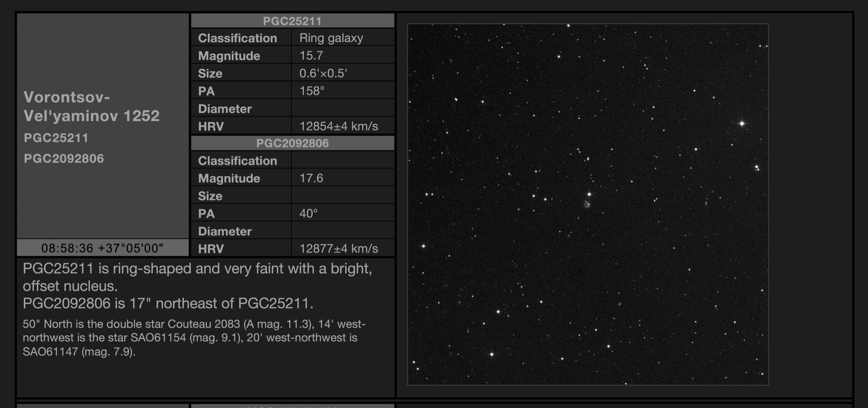
Task: Click the magnitude value 17.6
Action: (x=311, y=178)
